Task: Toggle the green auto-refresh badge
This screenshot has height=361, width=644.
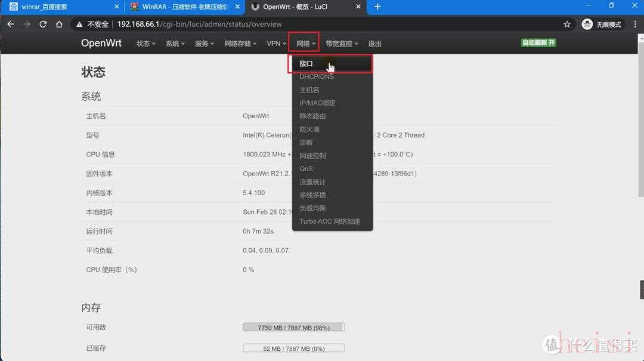Action: 538,43
